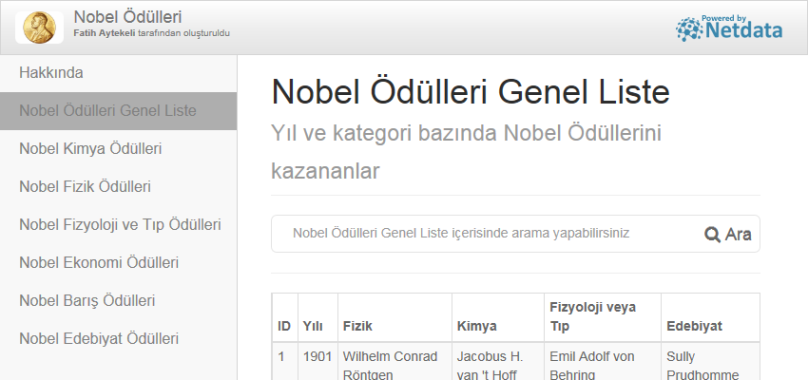Click the Edebiyat column header
The height and width of the screenshot is (380, 808).
pyautogui.click(x=710, y=317)
